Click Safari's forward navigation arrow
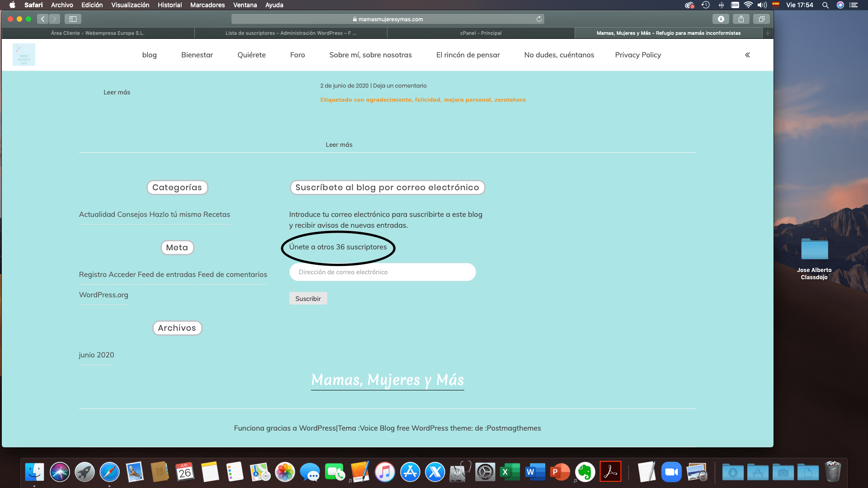The width and height of the screenshot is (868, 488). [x=54, y=19]
